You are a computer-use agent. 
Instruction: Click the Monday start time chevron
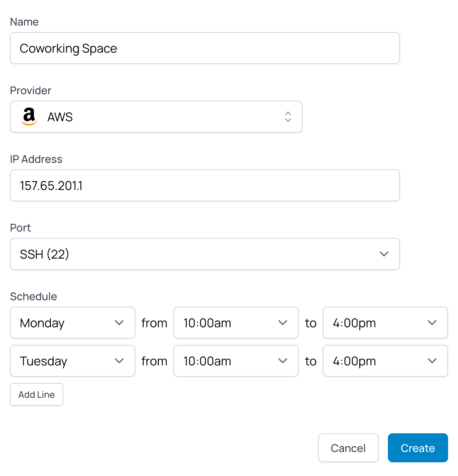click(x=283, y=323)
